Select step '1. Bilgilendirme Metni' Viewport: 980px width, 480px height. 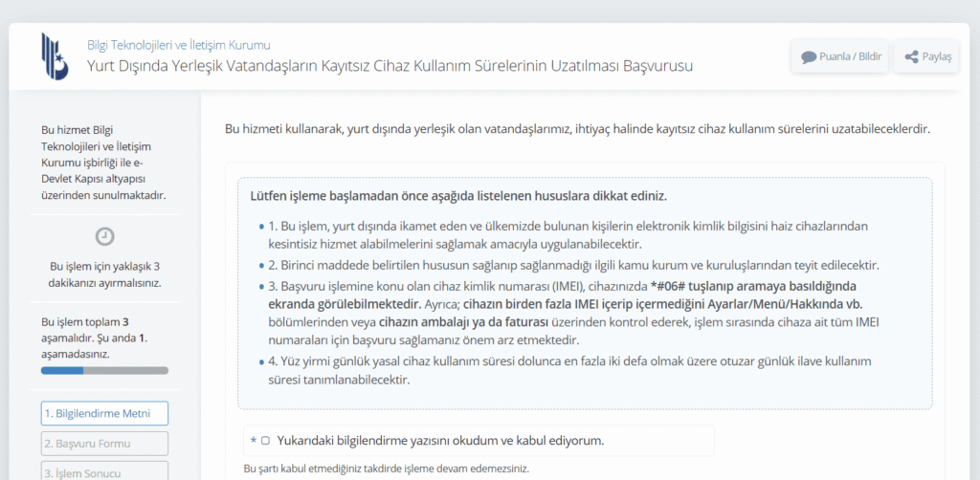104,413
